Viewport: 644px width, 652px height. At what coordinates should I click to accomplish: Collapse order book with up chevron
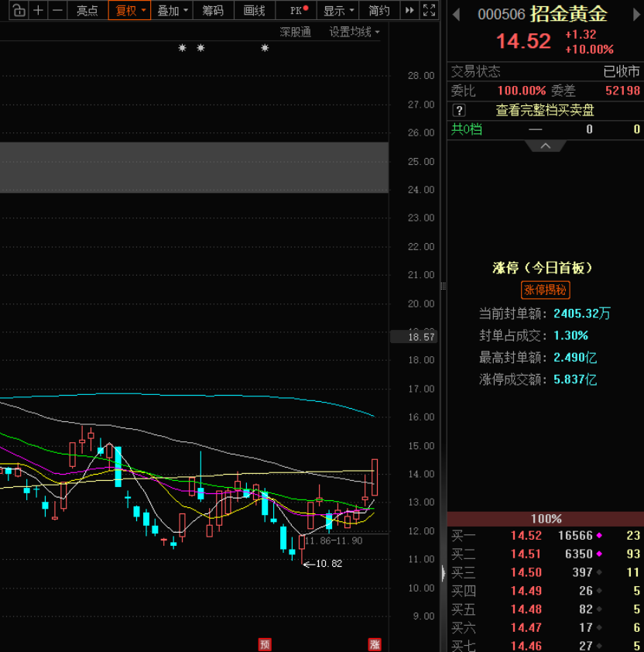coord(546,146)
